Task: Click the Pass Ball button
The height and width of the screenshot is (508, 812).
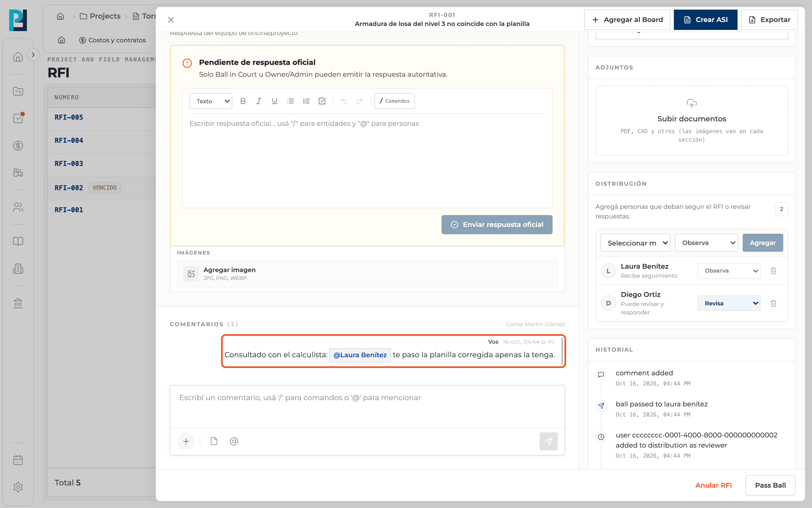Action: click(x=770, y=485)
